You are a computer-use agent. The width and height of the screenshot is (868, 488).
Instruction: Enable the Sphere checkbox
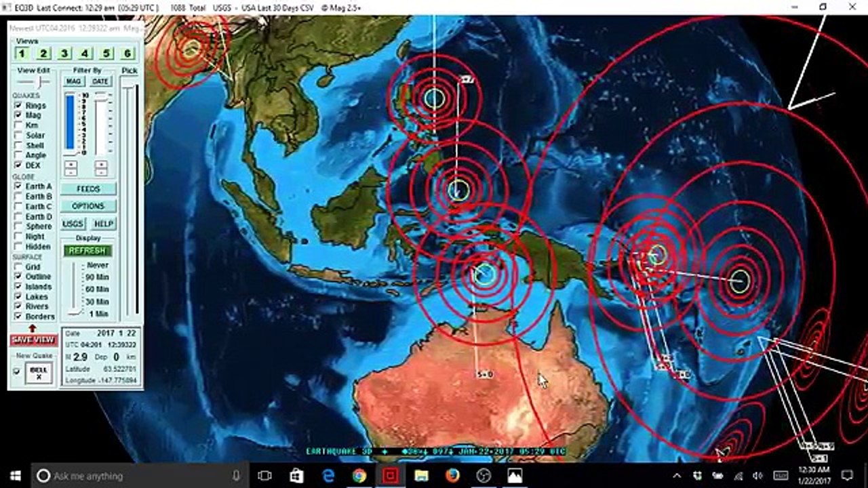(18, 226)
